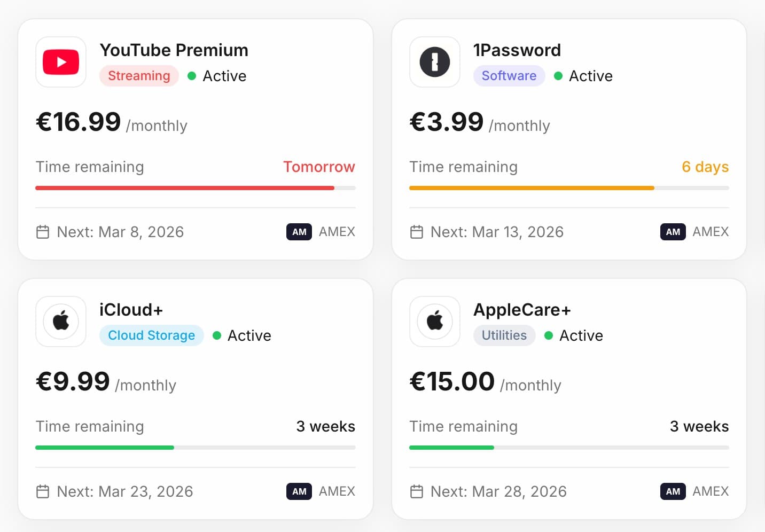Screen dimensions: 765x532
Task: Click the Software category badge
Action: 509,76
